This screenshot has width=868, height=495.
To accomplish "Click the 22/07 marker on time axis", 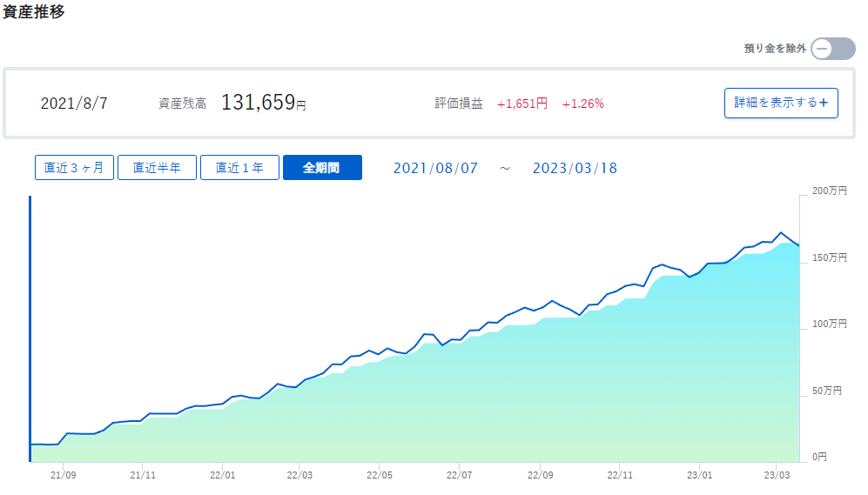I will (x=460, y=475).
